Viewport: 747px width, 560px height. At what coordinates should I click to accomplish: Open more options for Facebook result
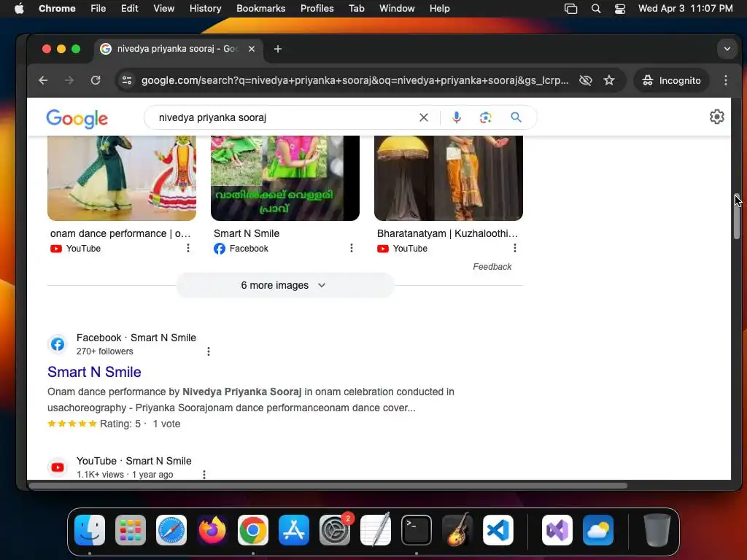[x=208, y=351]
